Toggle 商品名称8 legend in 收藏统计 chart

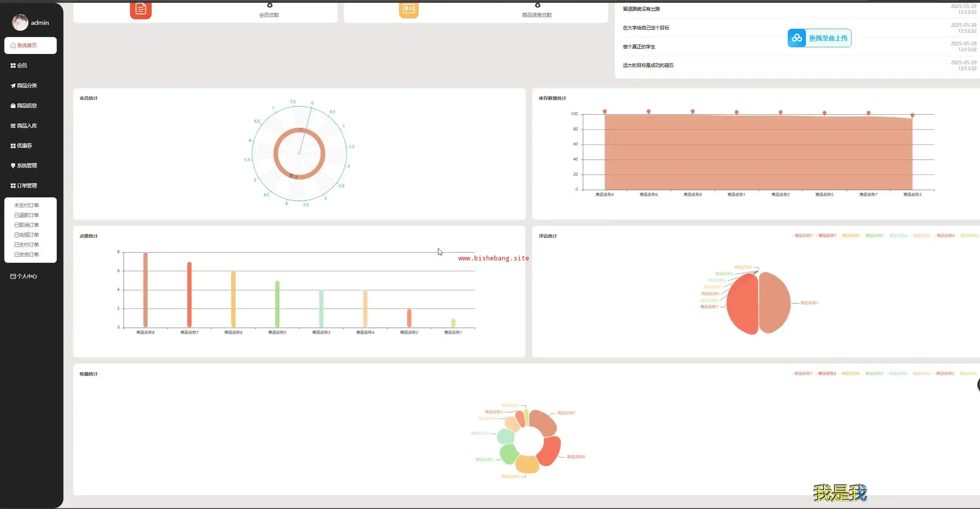[826, 373]
